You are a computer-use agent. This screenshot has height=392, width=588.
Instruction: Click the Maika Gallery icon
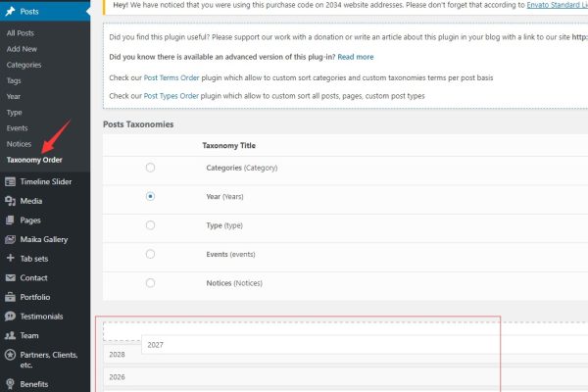click(x=10, y=239)
